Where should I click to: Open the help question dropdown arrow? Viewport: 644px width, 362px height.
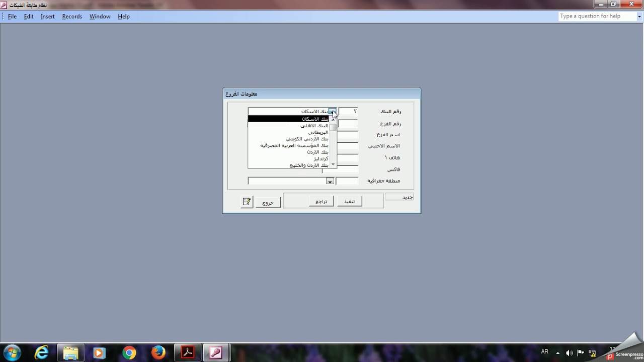point(640,17)
